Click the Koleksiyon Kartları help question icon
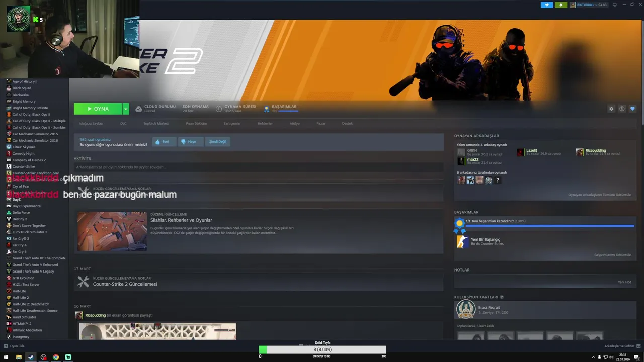644x362 pixels. tap(502, 297)
